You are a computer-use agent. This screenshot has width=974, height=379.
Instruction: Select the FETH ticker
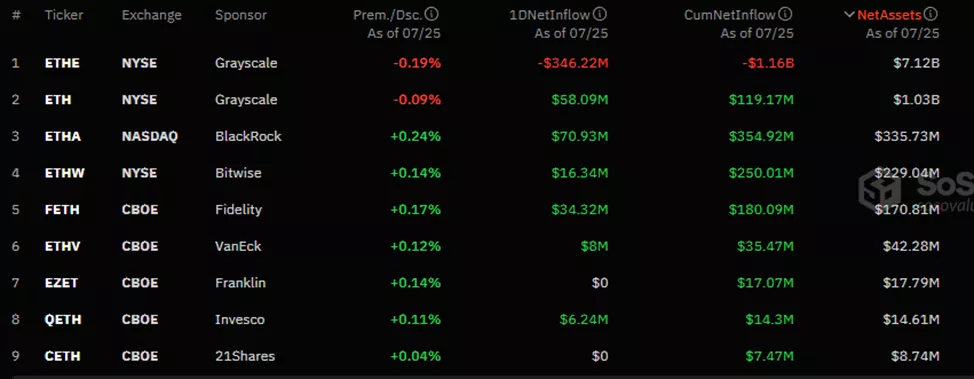click(x=62, y=209)
